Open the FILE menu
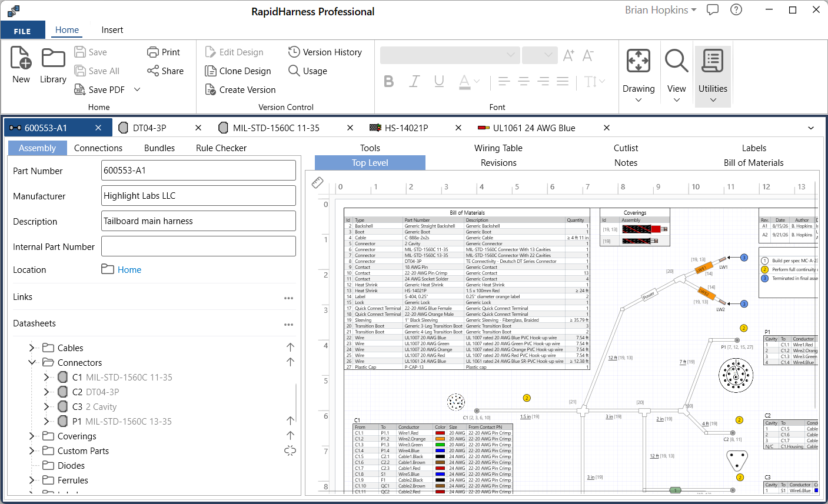The width and height of the screenshot is (828, 504). tap(22, 31)
